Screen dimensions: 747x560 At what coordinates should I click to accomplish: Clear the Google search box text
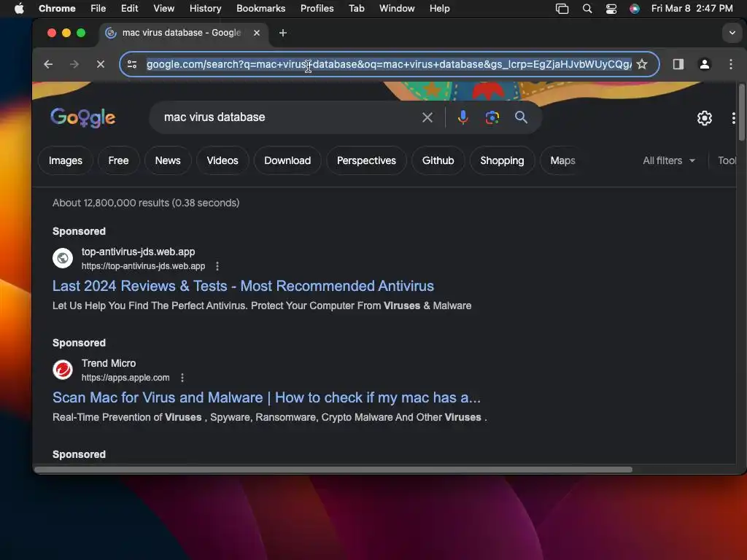coord(427,117)
